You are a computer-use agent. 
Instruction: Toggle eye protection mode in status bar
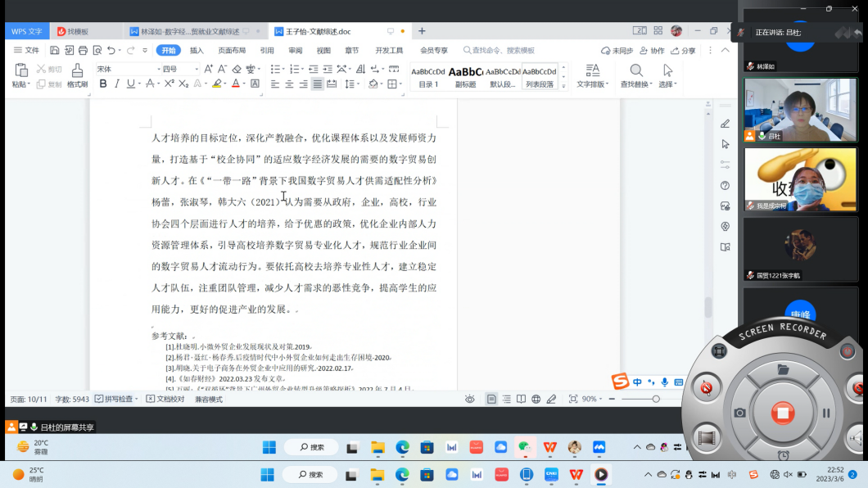coord(470,399)
